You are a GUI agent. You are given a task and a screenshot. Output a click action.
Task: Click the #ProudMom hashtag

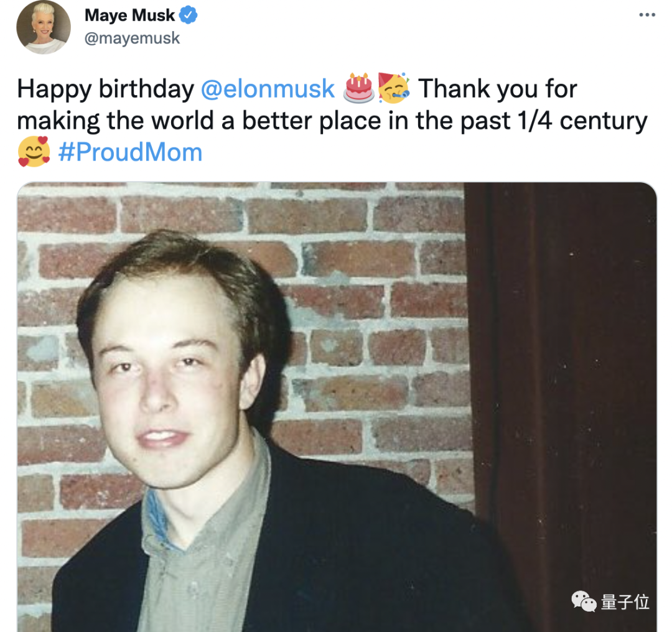pyautogui.click(x=130, y=152)
